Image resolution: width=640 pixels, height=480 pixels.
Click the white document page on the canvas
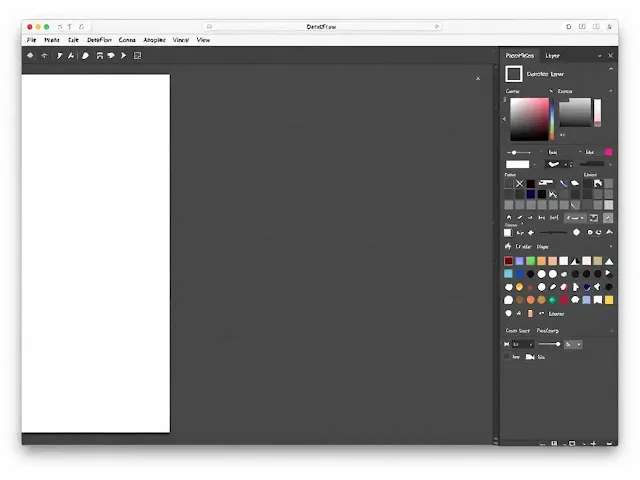(x=96, y=253)
